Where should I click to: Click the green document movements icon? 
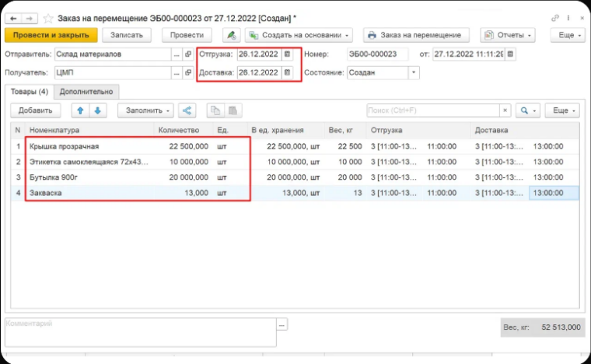pos(231,35)
